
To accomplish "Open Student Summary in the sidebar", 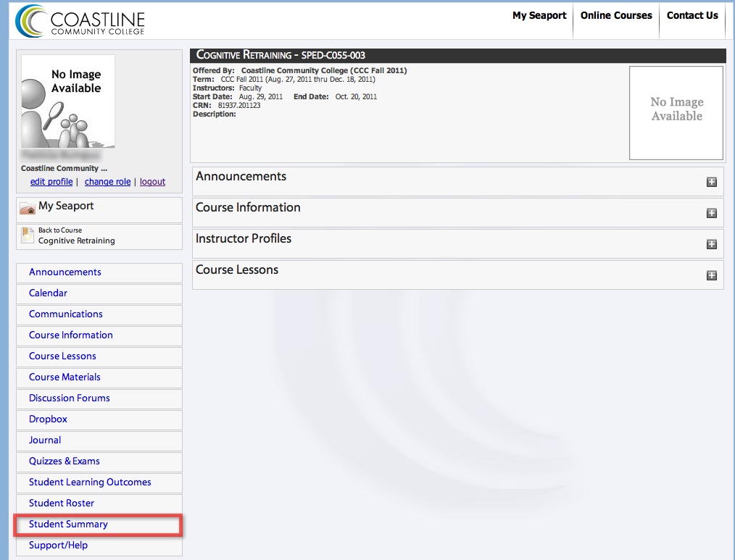I will (99, 525).
